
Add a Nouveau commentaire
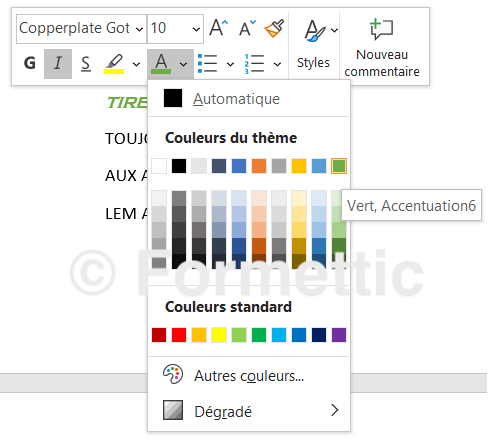click(382, 48)
